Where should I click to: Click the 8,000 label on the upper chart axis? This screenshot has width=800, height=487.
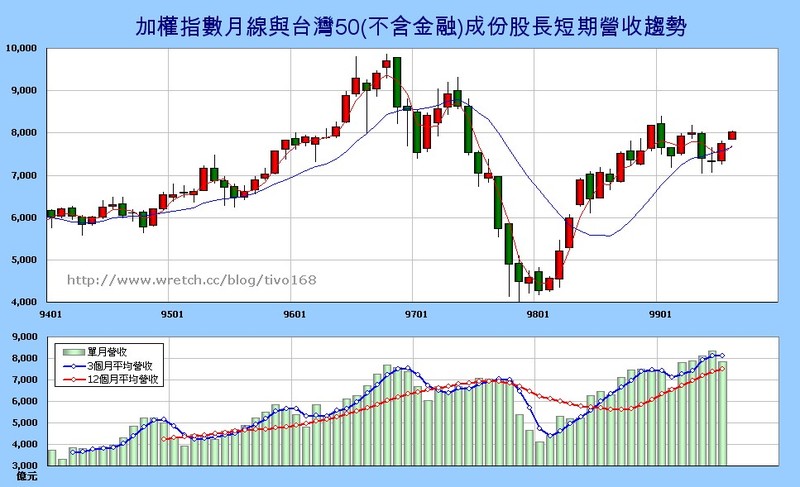(x=24, y=133)
